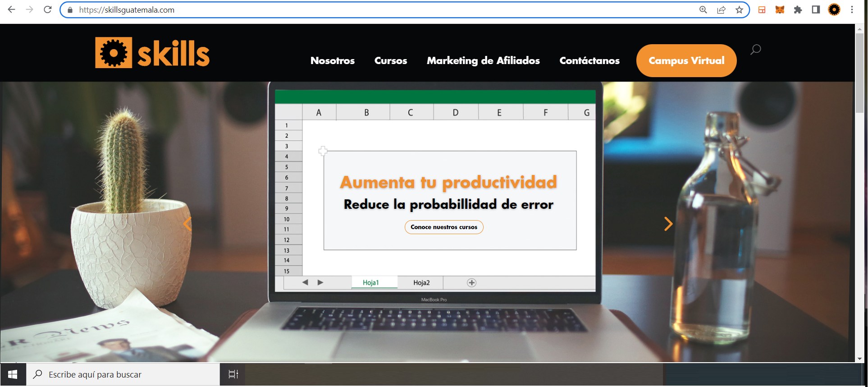Open the Extensions puzzle-piece menu
This screenshot has height=387, width=868.
(798, 9)
